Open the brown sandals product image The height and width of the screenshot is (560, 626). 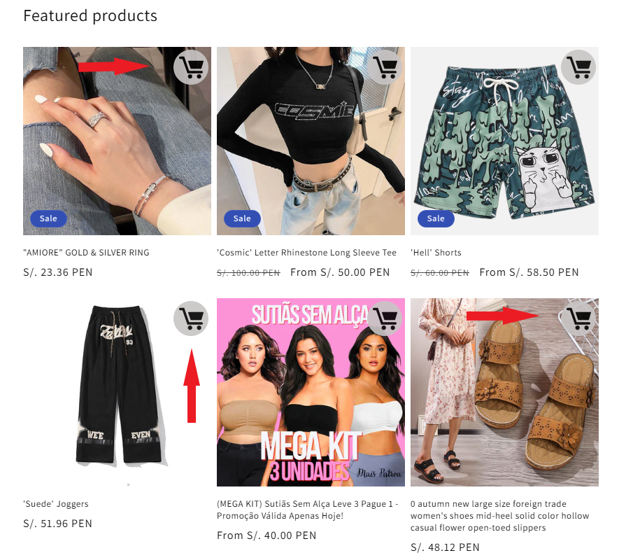coord(505,392)
